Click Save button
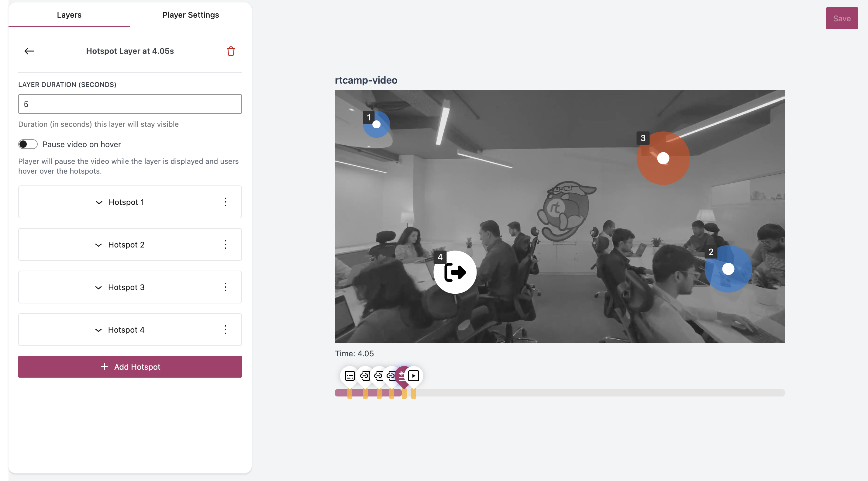The width and height of the screenshot is (868, 481). click(x=841, y=18)
